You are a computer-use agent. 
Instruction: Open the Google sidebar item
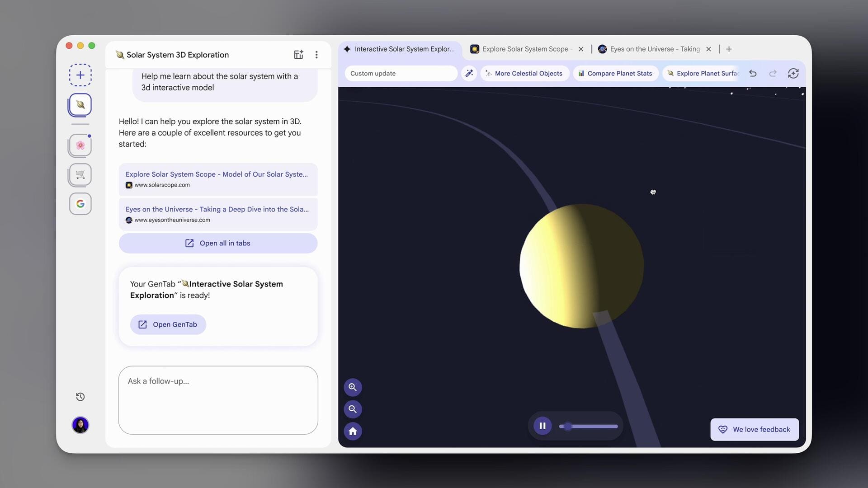[80, 204]
